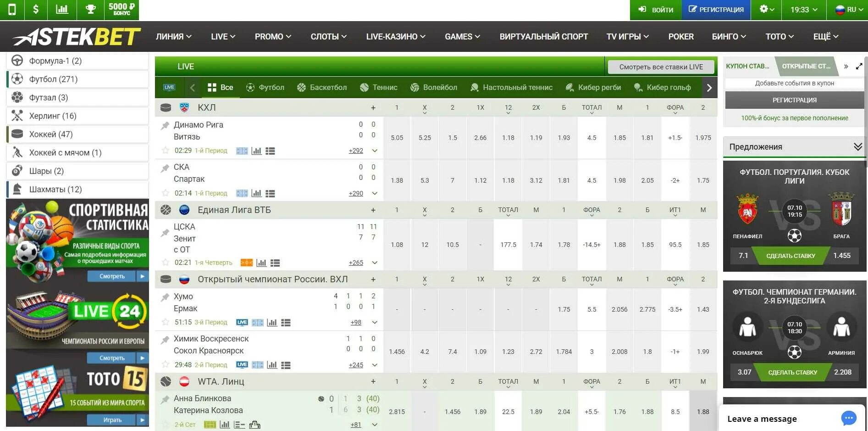Toggle pin on Химик Воскресенск match

click(165, 340)
